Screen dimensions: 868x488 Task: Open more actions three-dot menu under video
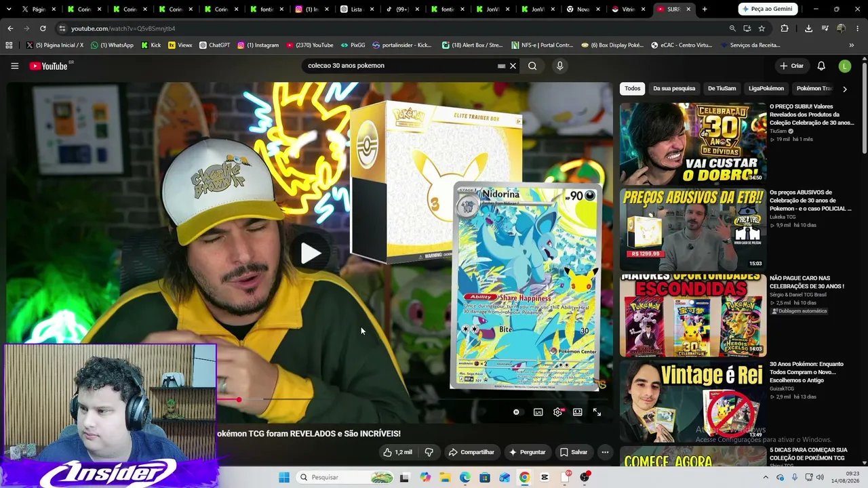click(x=605, y=452)
